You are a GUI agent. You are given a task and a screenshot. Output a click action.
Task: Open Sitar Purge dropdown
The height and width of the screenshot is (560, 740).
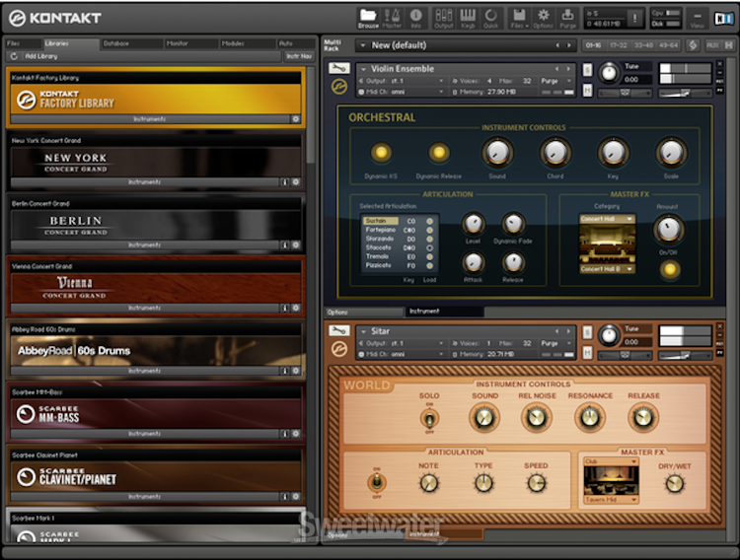click(x=555, y=343)
